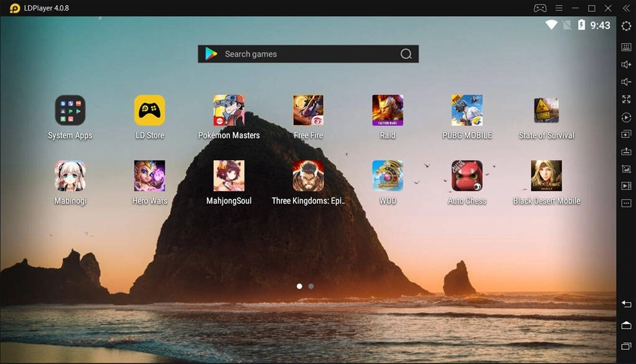
Task: Open the System Apps folder
Action: point(70,111)
